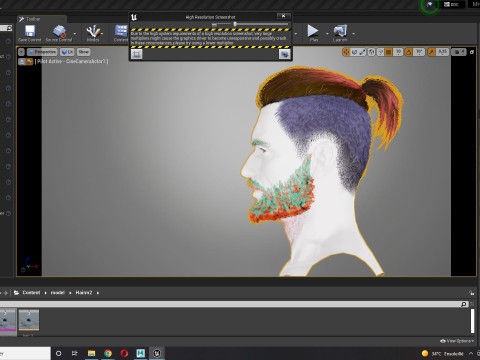Open the Modes wrench-and-brush tool
Image resolution: width=480 pixels, height=360 pixels.
coord(93,31)
